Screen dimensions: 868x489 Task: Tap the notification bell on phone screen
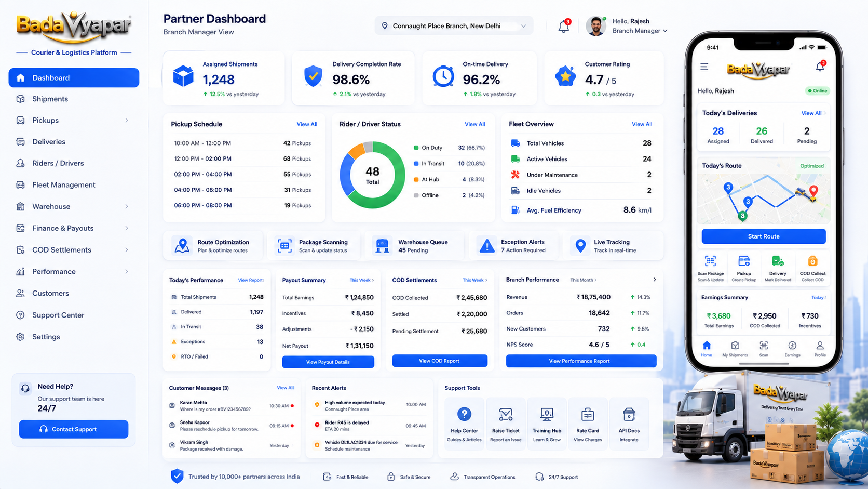coord(820,67)
